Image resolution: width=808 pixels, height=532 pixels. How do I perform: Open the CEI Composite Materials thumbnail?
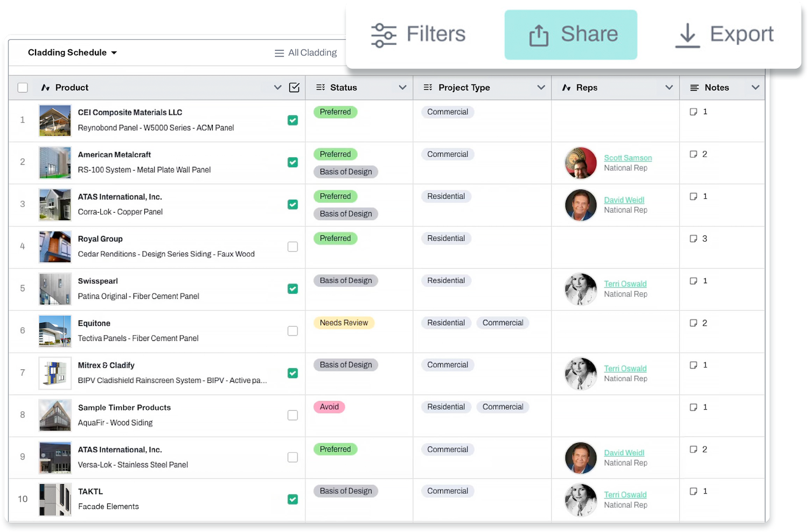point(55,121)
